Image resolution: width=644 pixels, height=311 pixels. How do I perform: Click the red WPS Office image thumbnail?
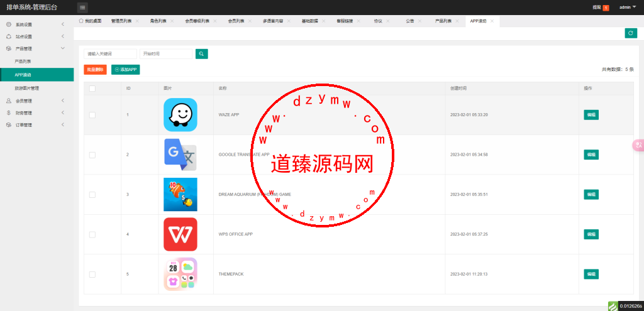[180, 234]
